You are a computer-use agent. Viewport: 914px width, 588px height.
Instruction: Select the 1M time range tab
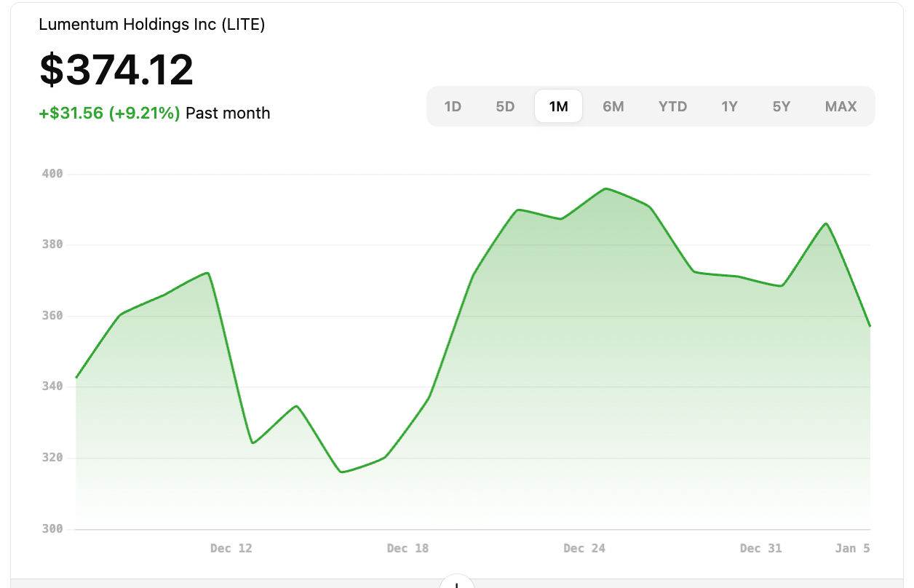[558, 106]
